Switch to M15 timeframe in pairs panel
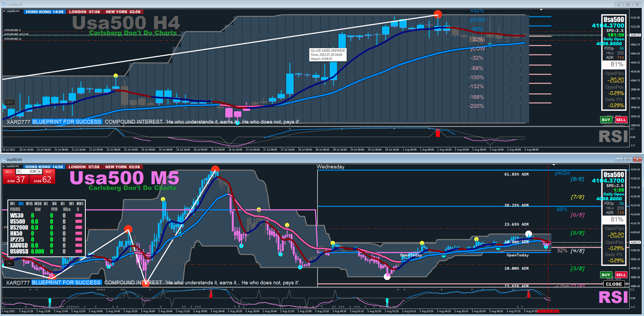Image resolution: width=644 pixels, height=316 pixels. [29, 204]
